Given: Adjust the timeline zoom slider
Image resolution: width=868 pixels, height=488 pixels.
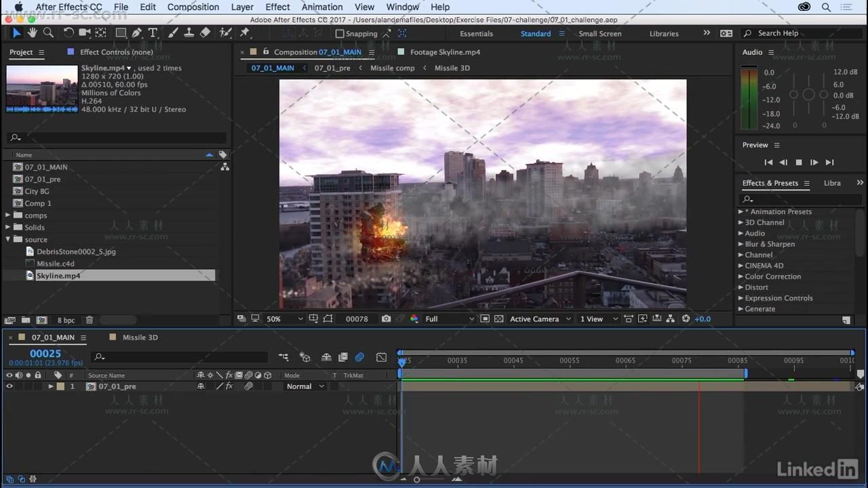Looking at the screenshot, I should [x=416, y=479].
